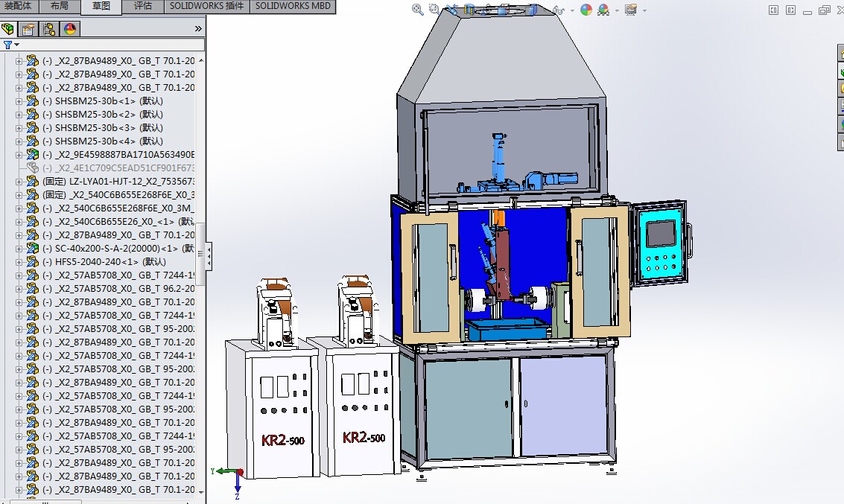Minimize the document window

coord(807,11)
